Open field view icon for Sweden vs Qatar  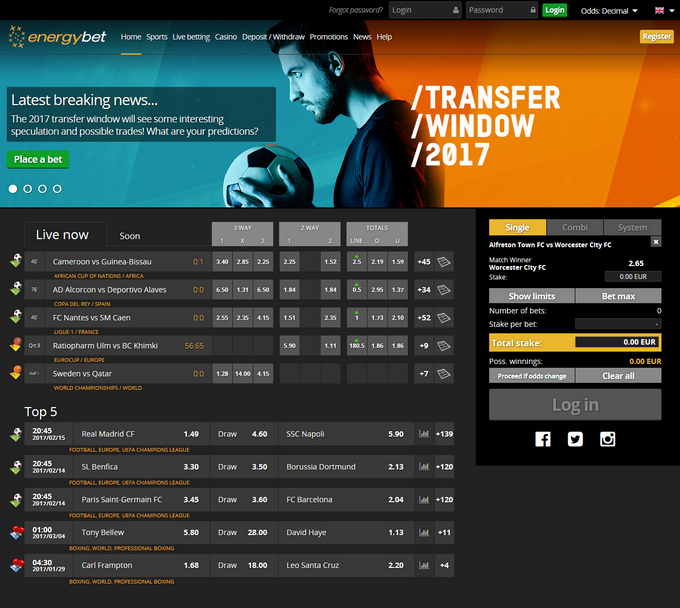444,373
